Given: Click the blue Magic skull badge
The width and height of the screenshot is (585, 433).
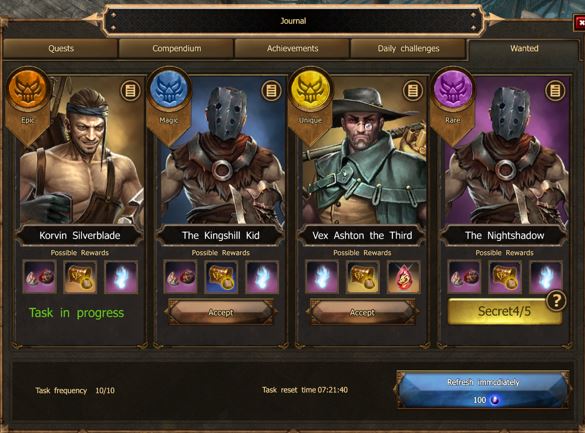Looking at the screenshot, I should [x=169, y=90].
